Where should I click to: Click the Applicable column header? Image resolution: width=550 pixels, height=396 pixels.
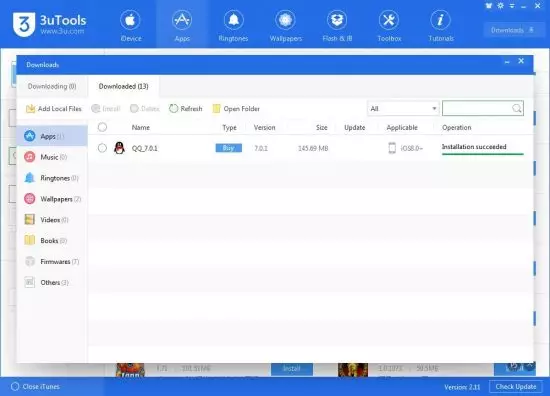[402, 127]
